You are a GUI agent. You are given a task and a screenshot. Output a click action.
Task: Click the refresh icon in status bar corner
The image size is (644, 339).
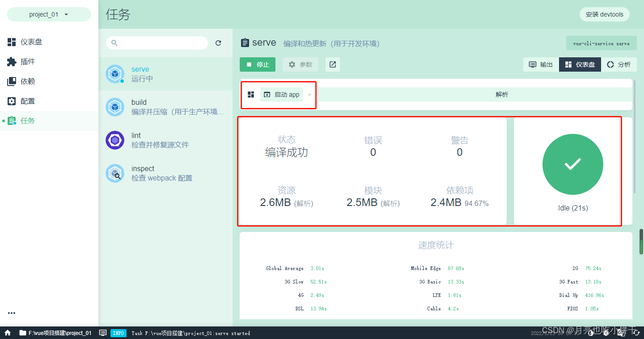pos(636,333)
